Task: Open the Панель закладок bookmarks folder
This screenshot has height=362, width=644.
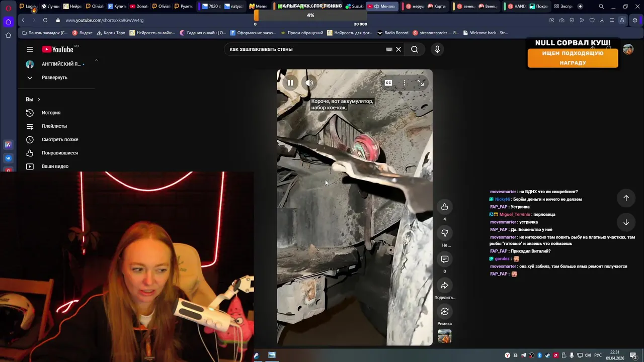Action: coord(45,33)
